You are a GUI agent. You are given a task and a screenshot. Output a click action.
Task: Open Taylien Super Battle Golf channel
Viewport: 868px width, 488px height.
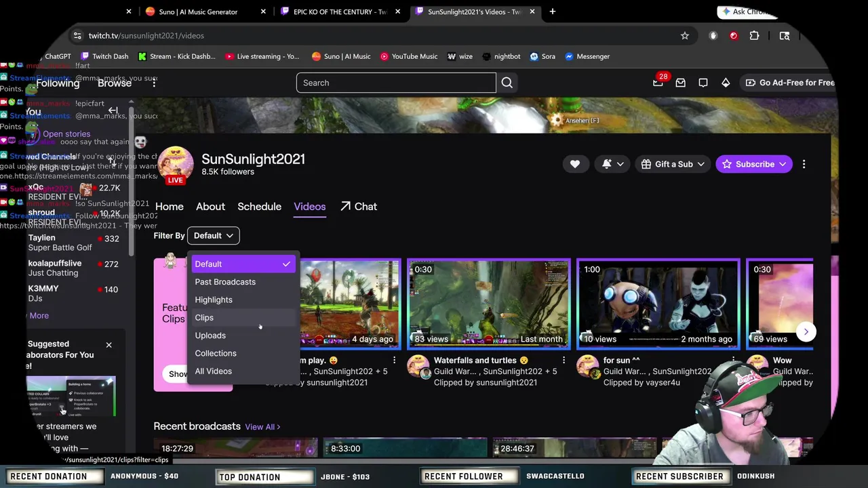(x=73, y=243)
